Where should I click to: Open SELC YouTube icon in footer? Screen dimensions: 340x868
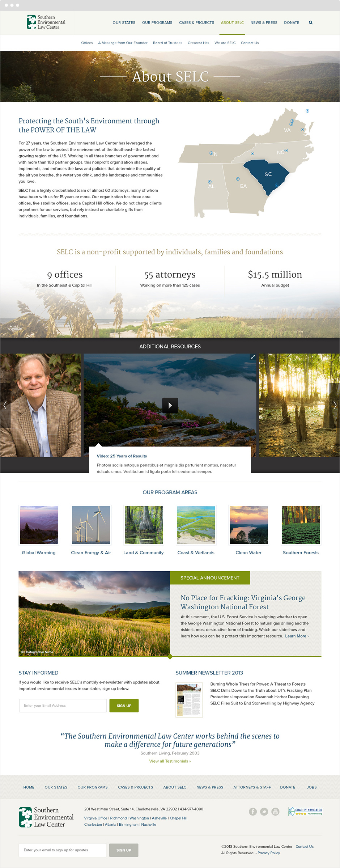[x=275, y=812]
